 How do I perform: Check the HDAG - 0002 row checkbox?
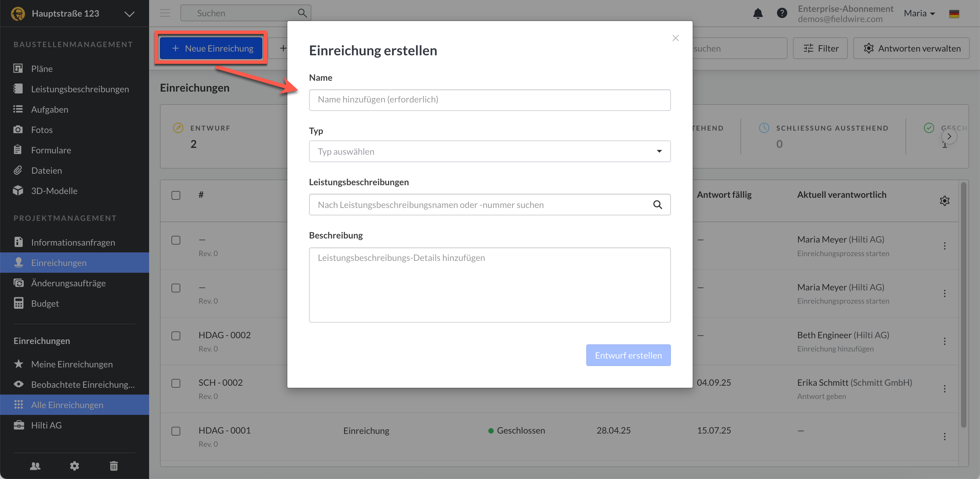pos(176,336)
